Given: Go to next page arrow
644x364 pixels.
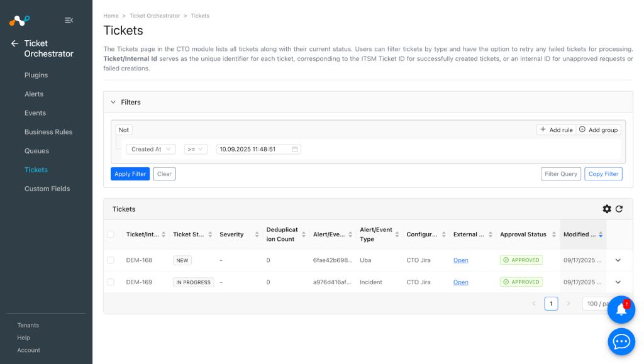Looking at the screenshot, I should pos(569,304).
